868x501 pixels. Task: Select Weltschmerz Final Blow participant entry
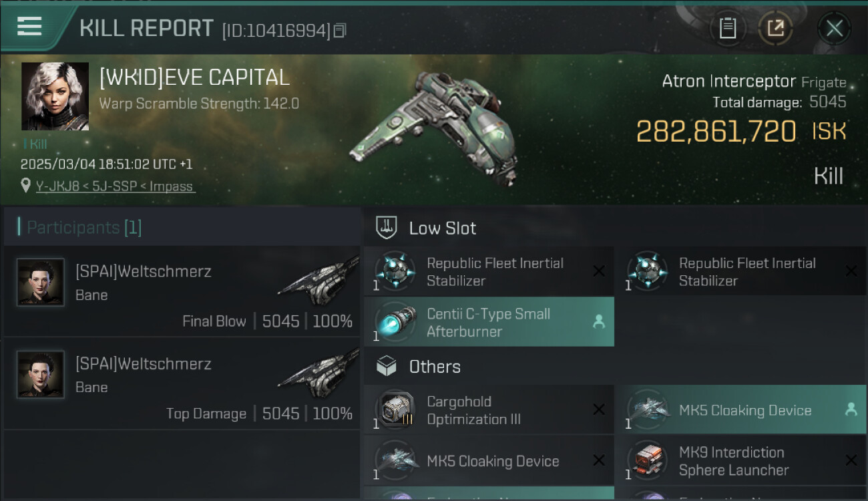coord(182,291)
